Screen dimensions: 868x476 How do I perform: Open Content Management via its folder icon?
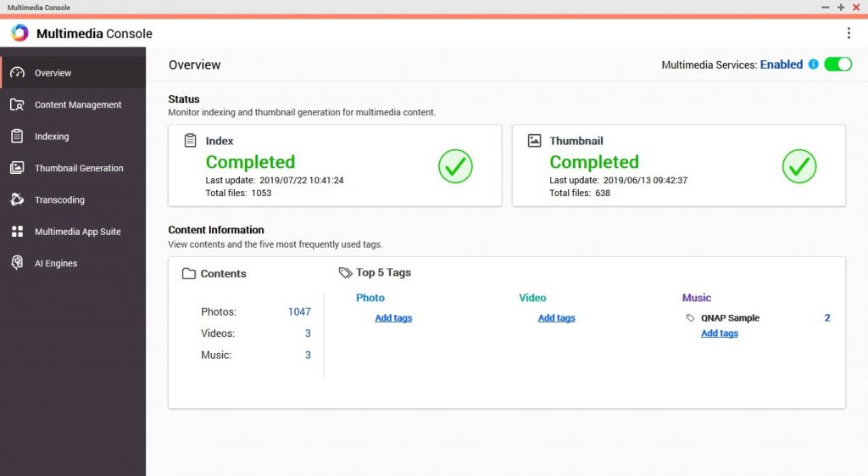coord(17,104)
